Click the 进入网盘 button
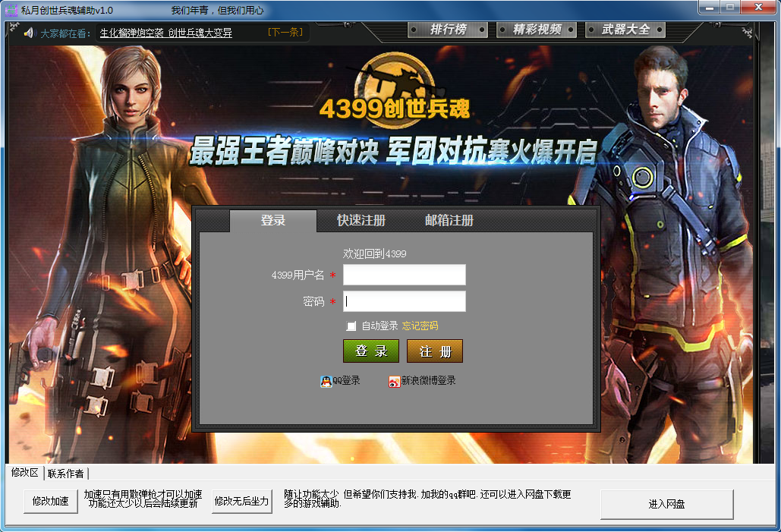 click(666, 504)
